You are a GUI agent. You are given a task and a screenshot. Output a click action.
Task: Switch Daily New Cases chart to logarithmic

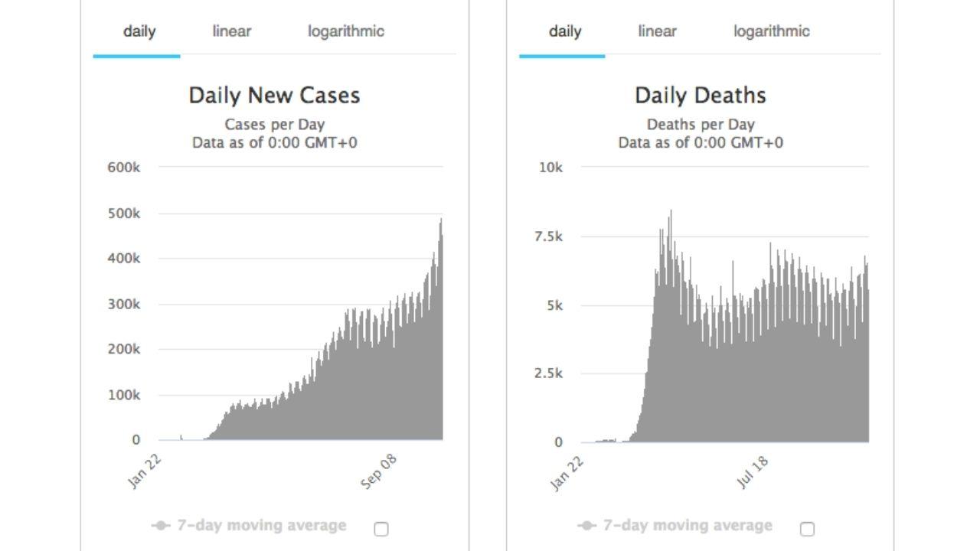pyautogui.click(x=346, y=31)
